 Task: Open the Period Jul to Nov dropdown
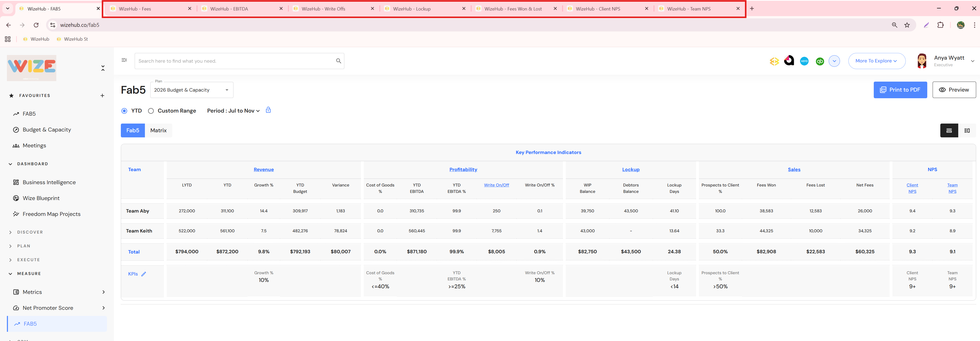click(x=233, y=111)
